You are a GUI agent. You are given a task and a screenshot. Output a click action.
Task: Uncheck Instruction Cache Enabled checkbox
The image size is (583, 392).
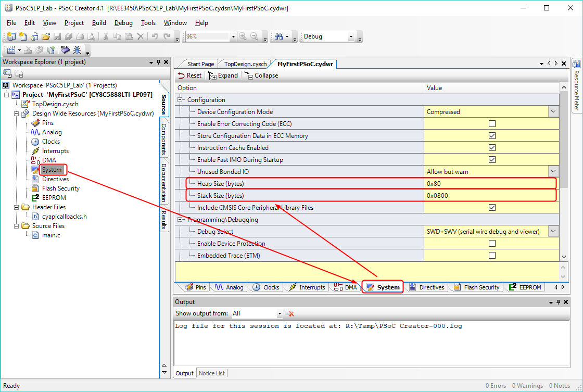tap(492, 148)
